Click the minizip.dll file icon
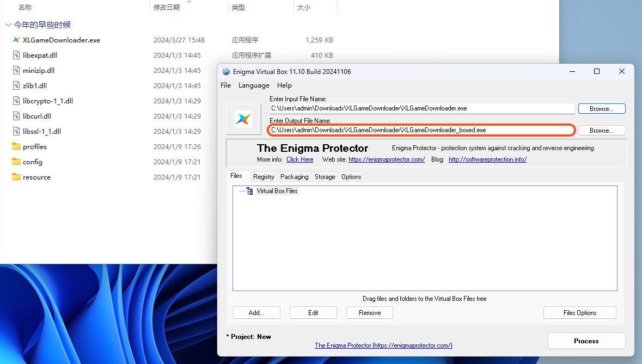The width and height of the screenshot is (642, 364). (16, 70)
